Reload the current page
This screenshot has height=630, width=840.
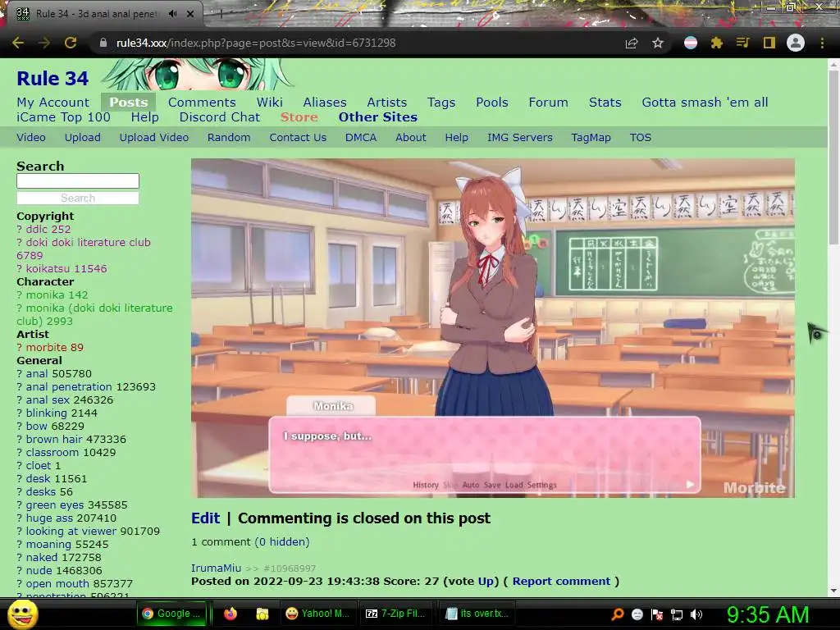click(71, 43)
